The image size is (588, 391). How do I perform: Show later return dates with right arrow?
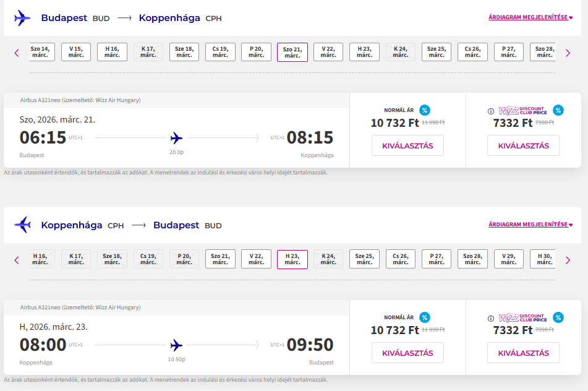point(568,260)
